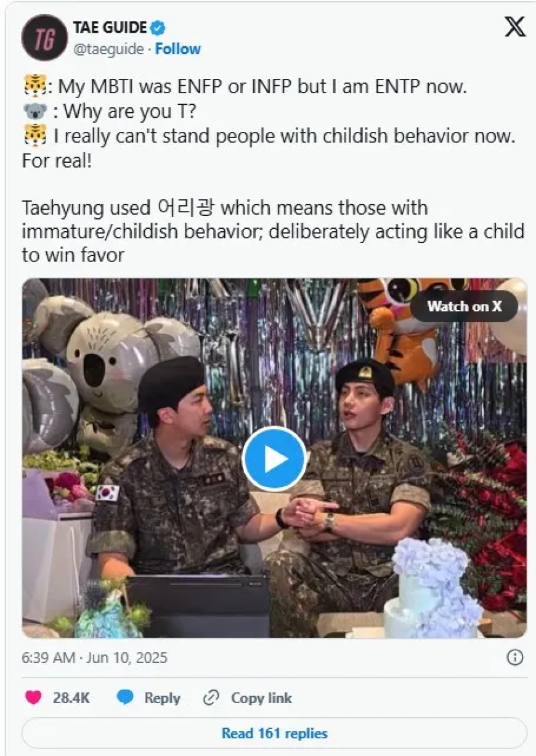
Task: Click the copy link chain icon
Action: tap(211, 698)
